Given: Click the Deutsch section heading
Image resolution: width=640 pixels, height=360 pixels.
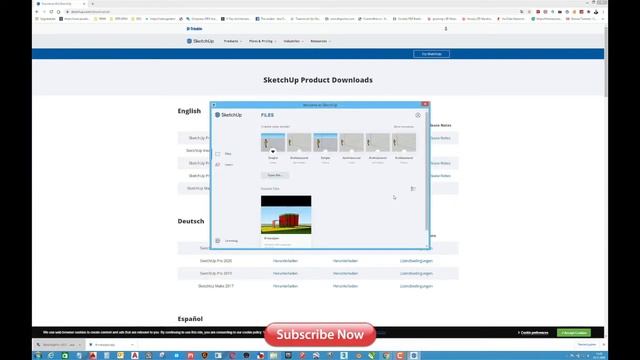Looking at the screenshot, I should (191, 221).
